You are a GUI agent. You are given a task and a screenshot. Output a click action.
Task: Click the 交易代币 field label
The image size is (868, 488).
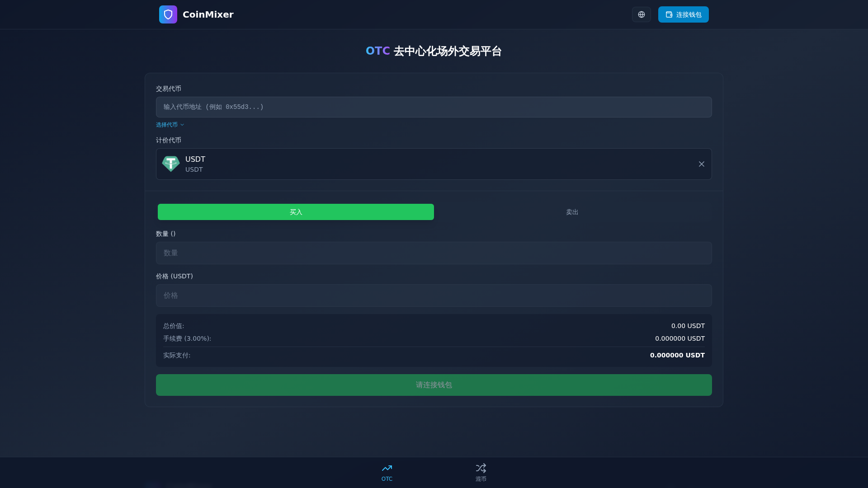(x=169, y=89)
